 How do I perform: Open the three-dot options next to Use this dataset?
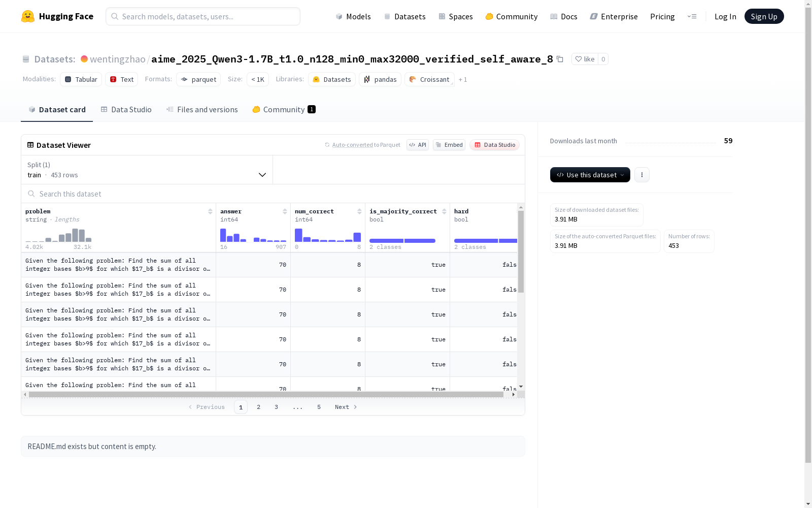(x=642, y=175)
